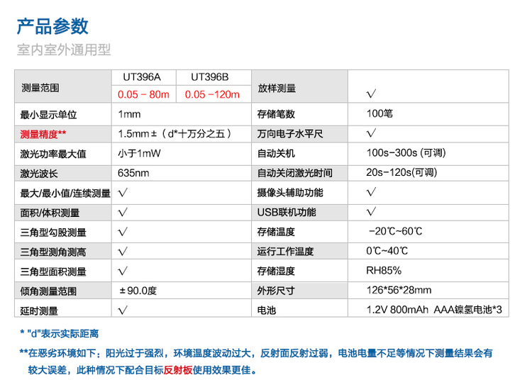The height and width of the screenshot is (392, 532).
Task: Select the 635nm laser wavelength value
Action: click(x=133, y=173)
